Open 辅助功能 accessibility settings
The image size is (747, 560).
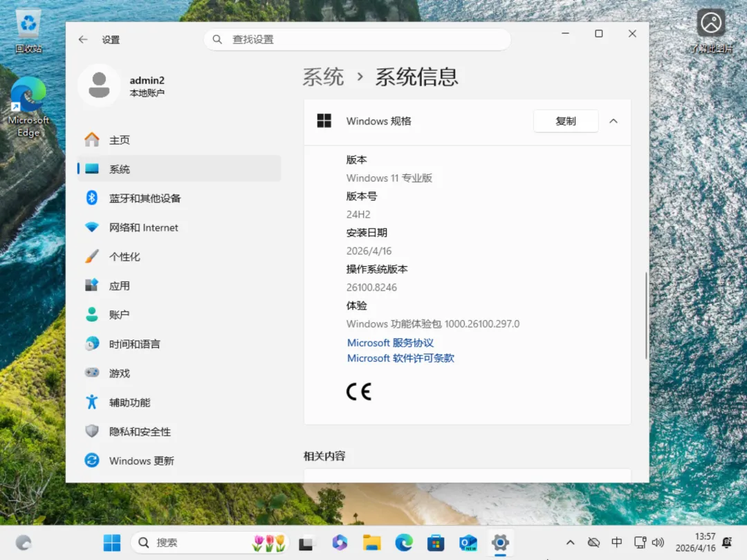178,402
